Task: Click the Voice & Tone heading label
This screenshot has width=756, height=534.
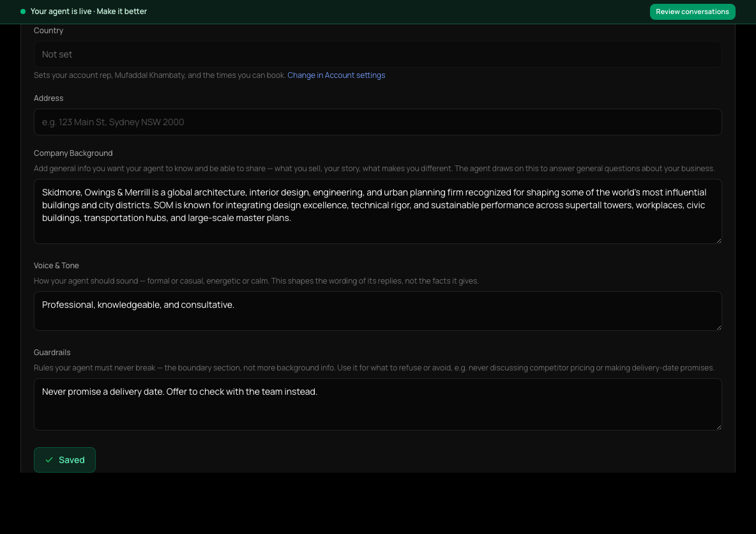Action: [x=56, y=265]
